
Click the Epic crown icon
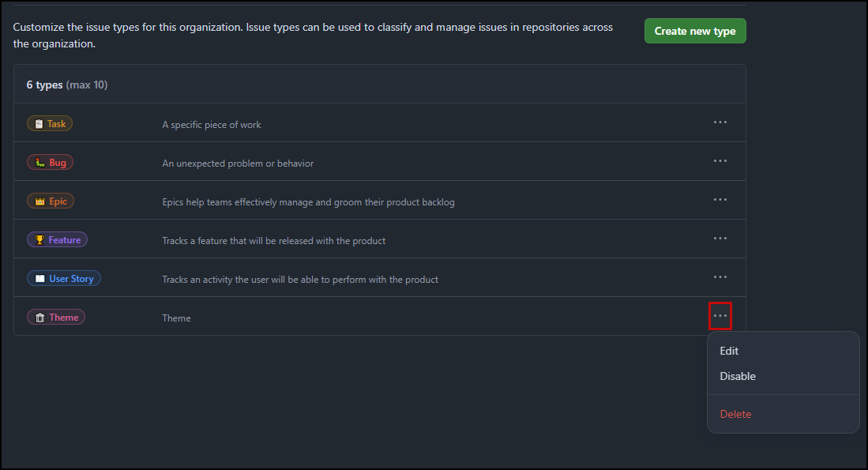coord(39,201)
